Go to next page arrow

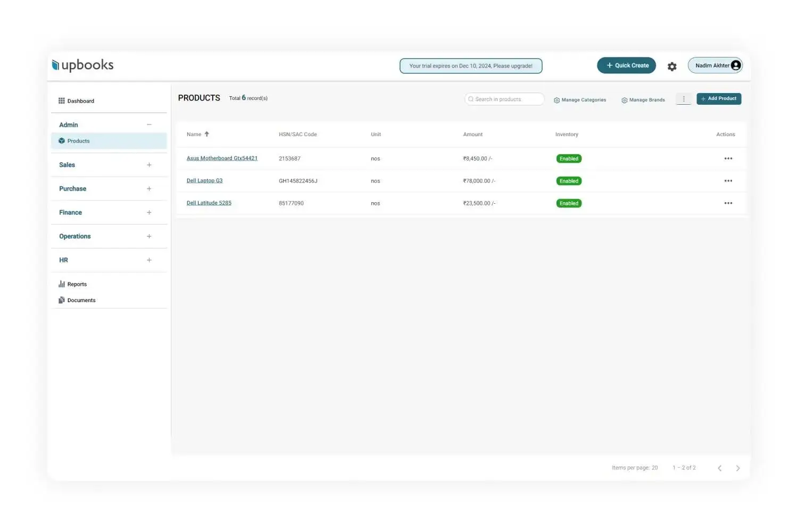click(x=738, y=468)
